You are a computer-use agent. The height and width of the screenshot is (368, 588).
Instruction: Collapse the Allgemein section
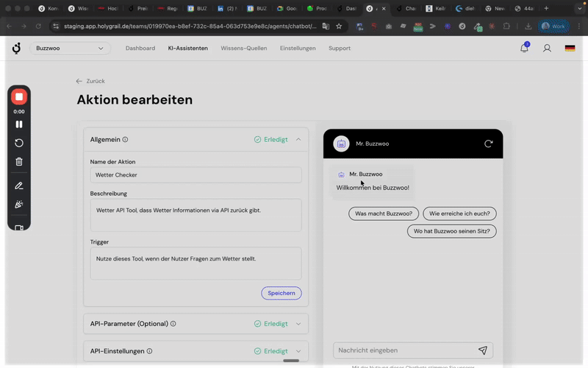pos(298,139)
